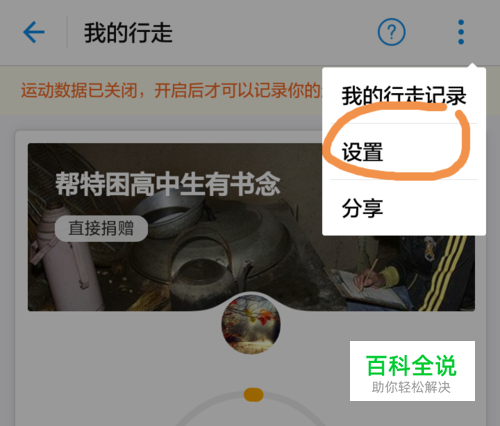Click the orange knob on the progress ring
The height and width of the screenshot is (426, 500).
253,395
